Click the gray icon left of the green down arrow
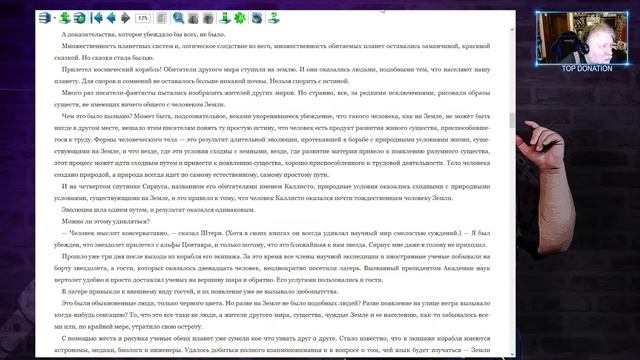Viewport: 640px width, 360px height. [208, 18]
